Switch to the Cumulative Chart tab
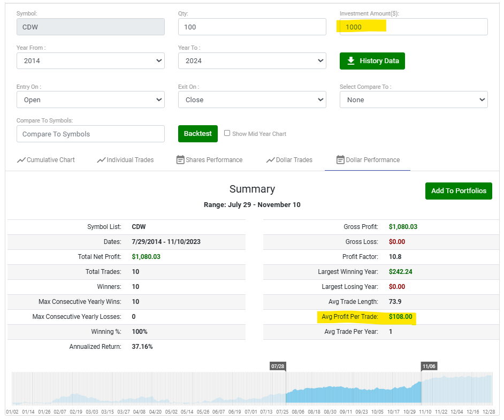 coord(46,160)
